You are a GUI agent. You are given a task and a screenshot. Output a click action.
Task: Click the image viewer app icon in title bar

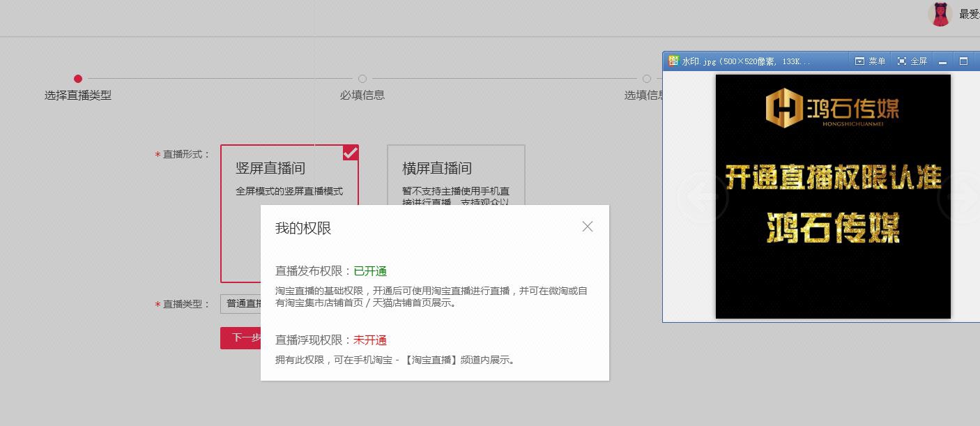(x=673, y=61)
